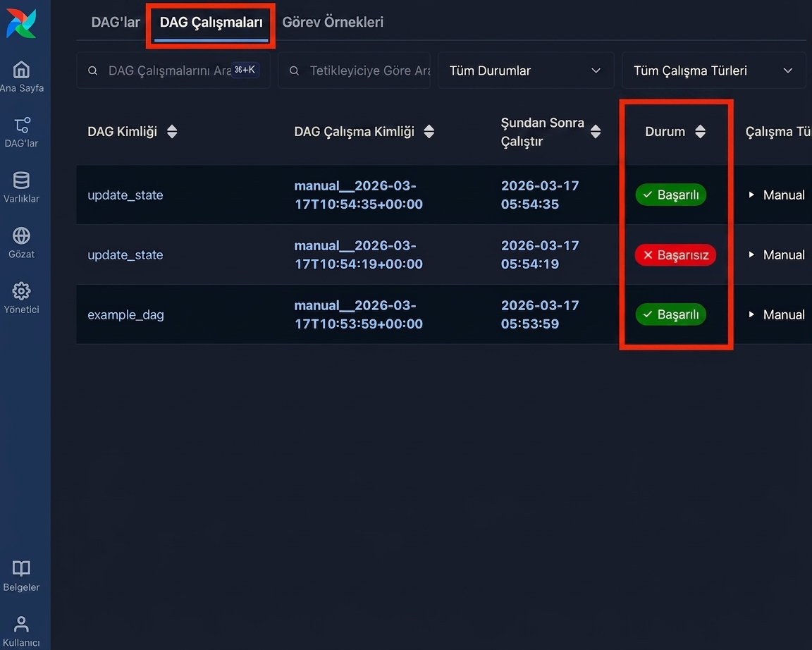812x650 pixels.
Task: Click the 2026-03-17 05:54:19 timestamp
Action: pyautogui.click(x=540, y=255)
